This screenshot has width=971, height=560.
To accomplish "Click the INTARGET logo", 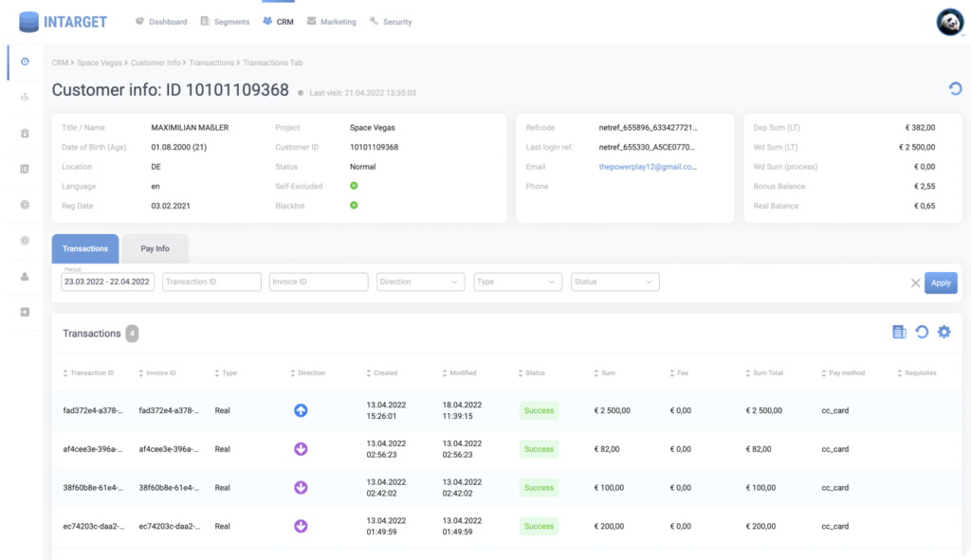I will click(63, 22).
